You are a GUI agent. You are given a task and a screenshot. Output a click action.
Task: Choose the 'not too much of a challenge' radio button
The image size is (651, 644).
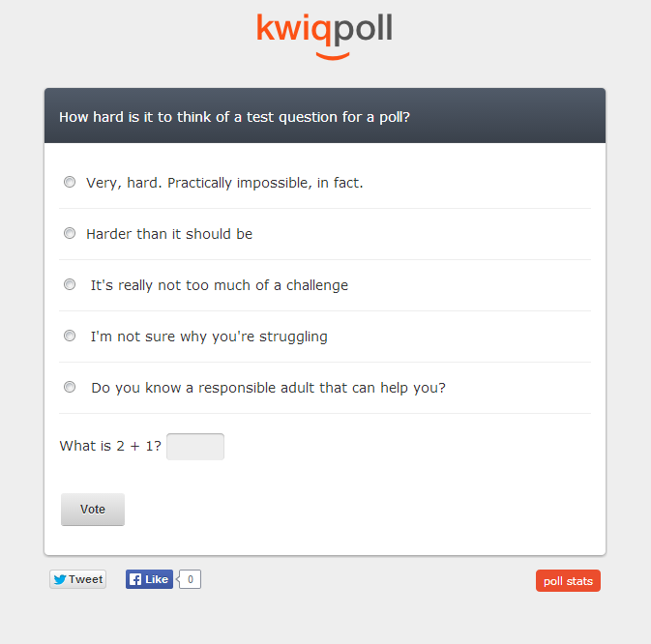[x=70, y=284]
